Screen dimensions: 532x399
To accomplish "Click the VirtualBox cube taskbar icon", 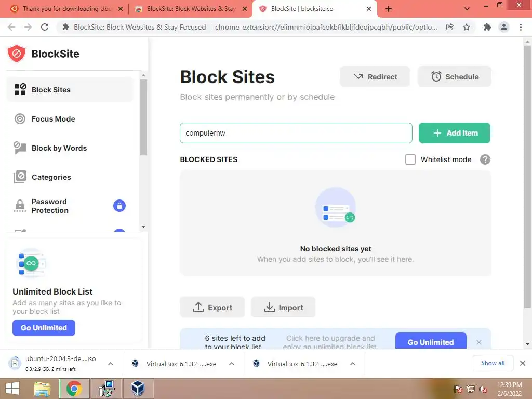I will coord(138,389).
